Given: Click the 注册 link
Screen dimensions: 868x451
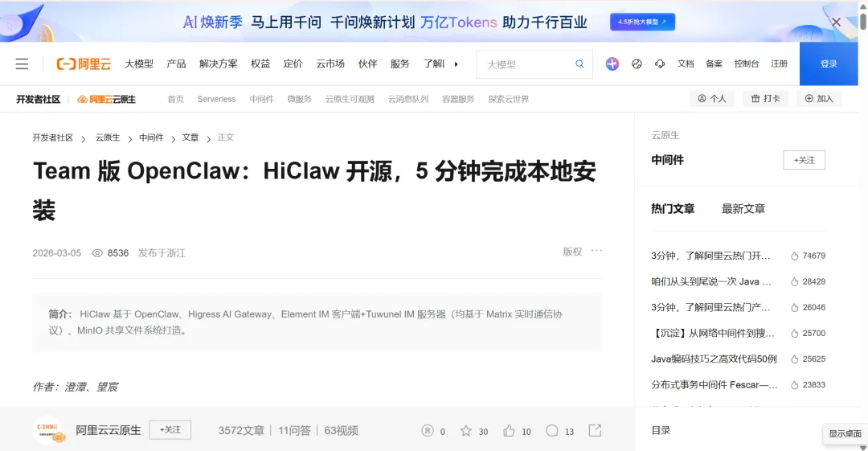Looking at the screenshot, I should [x=779, y=64].
